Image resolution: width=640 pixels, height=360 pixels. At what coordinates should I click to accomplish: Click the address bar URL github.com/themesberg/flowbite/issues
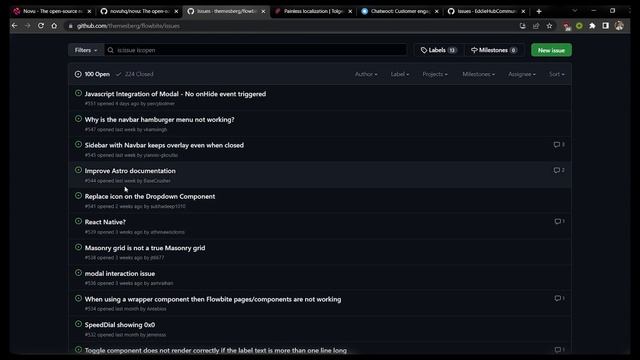click(x=128, y=26)
